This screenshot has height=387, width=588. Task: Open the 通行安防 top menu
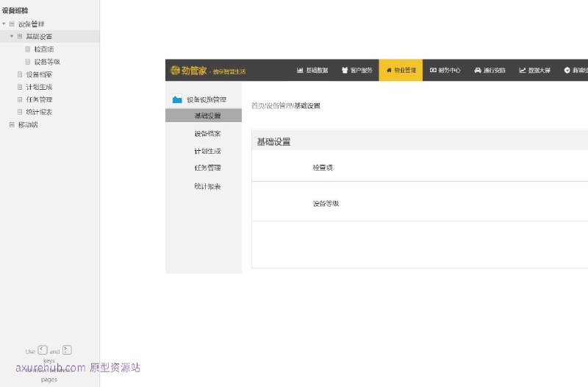490,70
